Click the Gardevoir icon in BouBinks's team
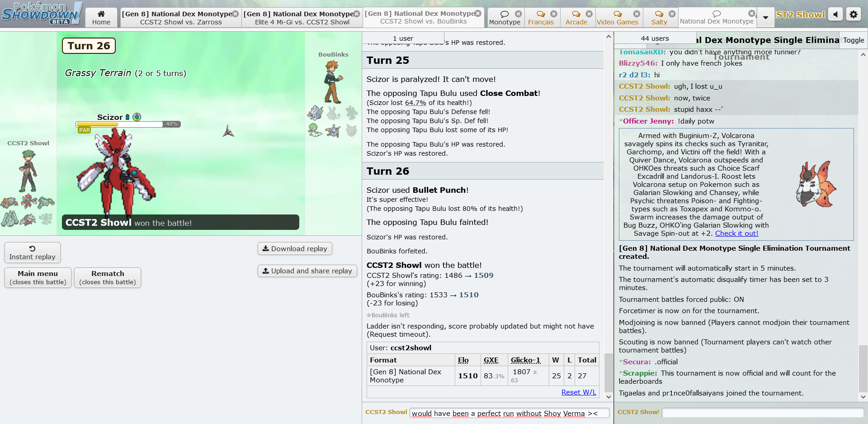 point(315,130)
